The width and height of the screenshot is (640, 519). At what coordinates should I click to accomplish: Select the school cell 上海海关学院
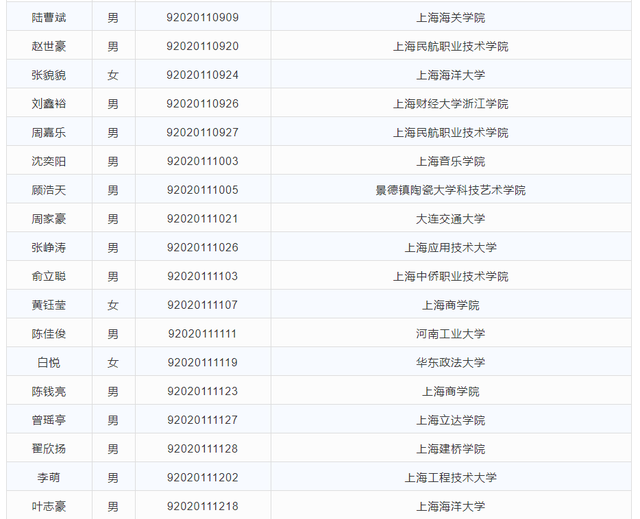coord(451,18)
